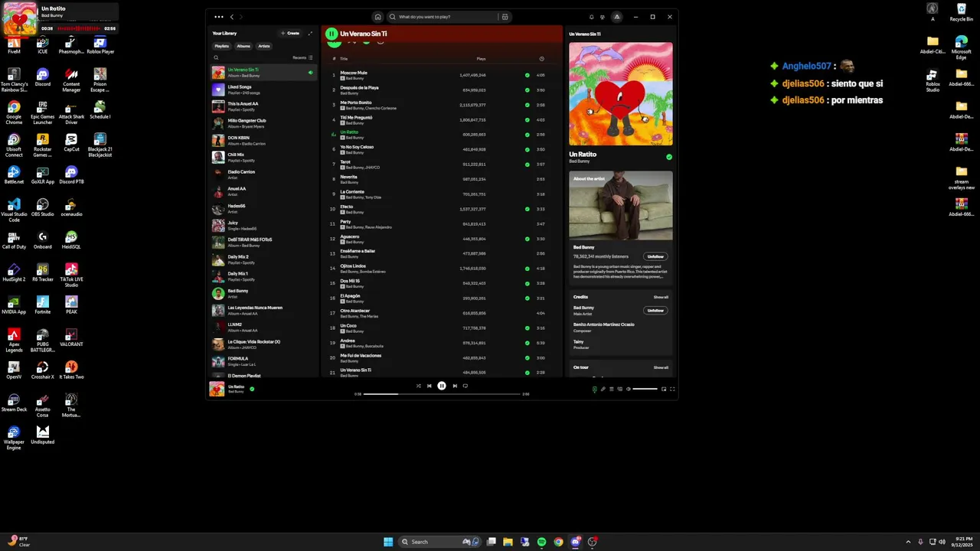Open Chill Mix playlist in library
The height and width of the screenshot is (551, 980).
tap(263, 157)
